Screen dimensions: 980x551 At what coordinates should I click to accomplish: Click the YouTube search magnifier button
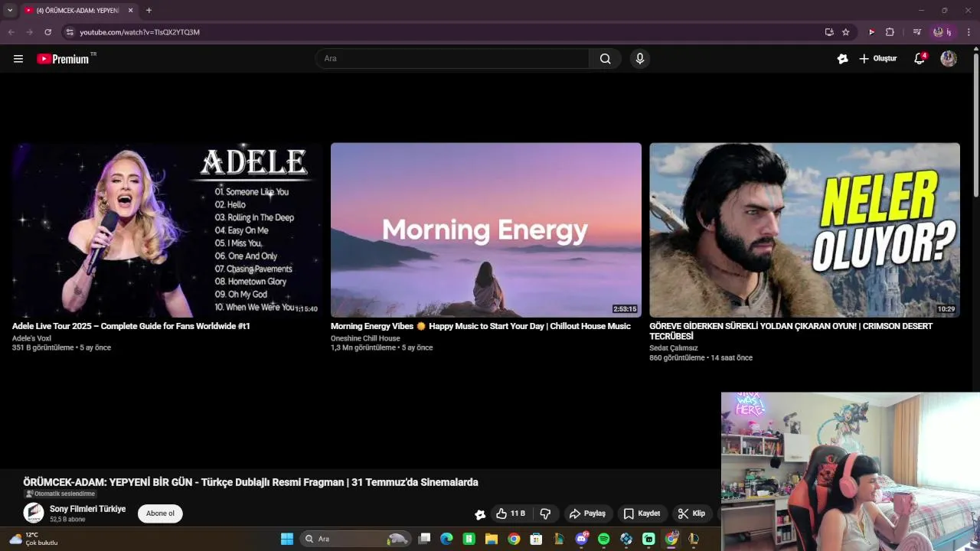coord(605,59)
